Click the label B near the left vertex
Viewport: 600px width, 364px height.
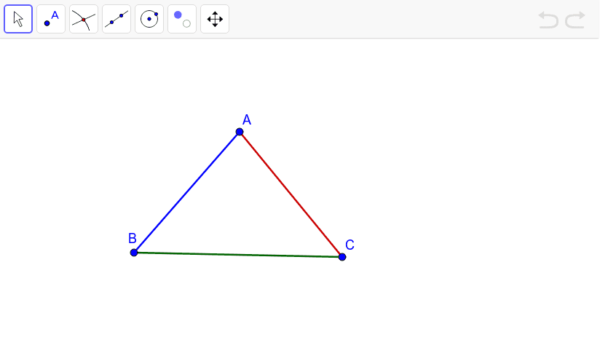click(133, 239)
